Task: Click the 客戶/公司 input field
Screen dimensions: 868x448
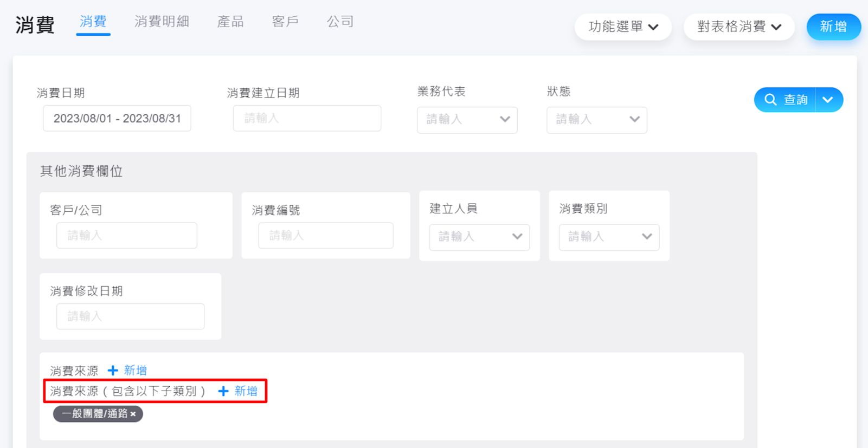Action: [x=127, y=236]
